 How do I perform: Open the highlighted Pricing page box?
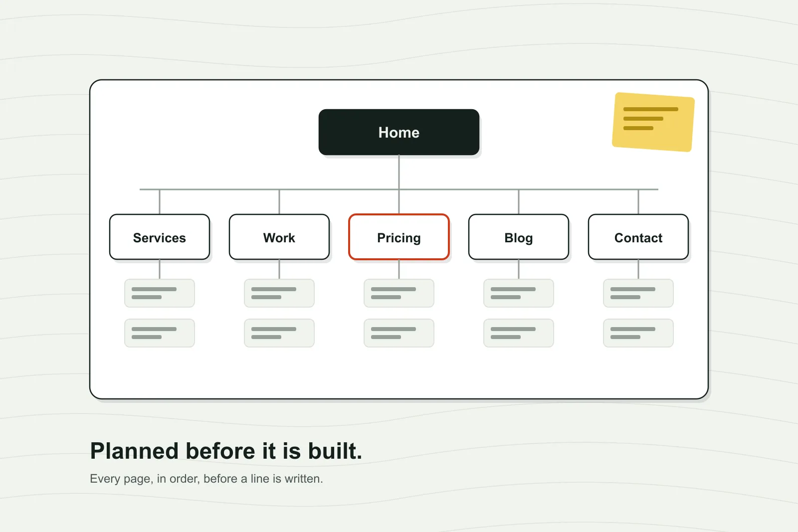pyautogui.click(x=399, y=237)
